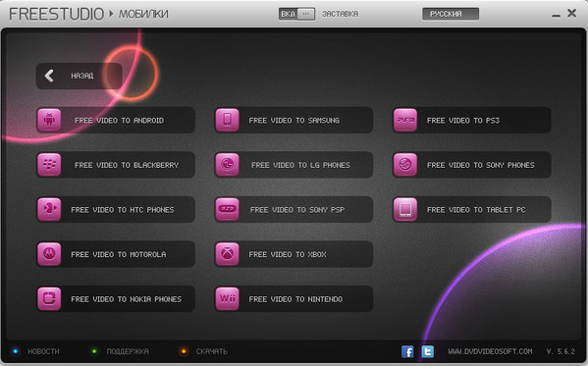Click the LG Phones logo icon
This screenshot has width=588, height=366.
[228, 165]
